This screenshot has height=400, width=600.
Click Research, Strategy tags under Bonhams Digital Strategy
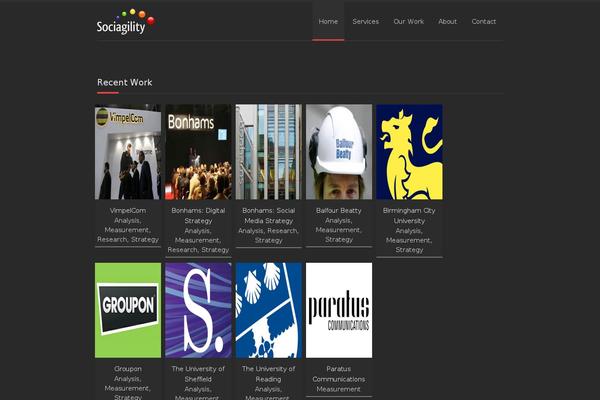(198, 250)
